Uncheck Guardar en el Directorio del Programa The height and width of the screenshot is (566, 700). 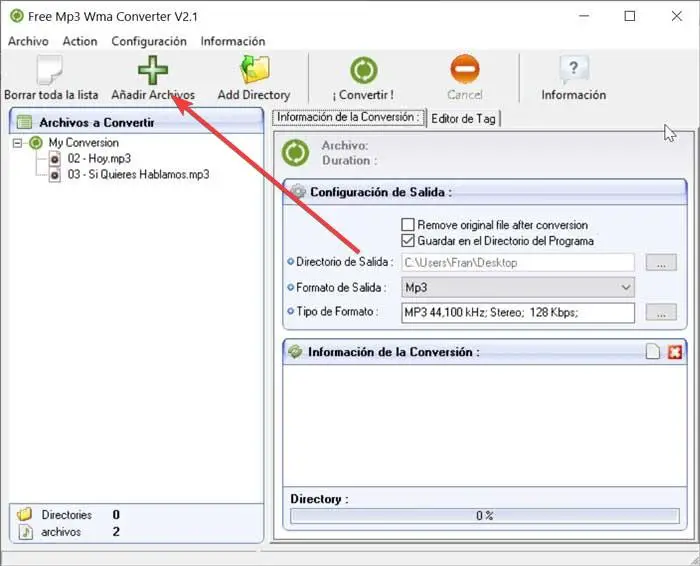coord(408,241)
